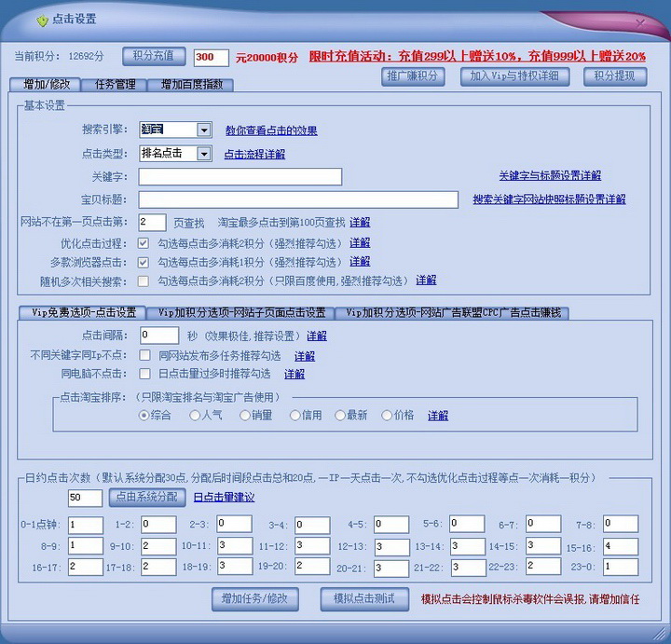Select the 销量 sort radio button
The image size is (671, 644).
[245, 415]
